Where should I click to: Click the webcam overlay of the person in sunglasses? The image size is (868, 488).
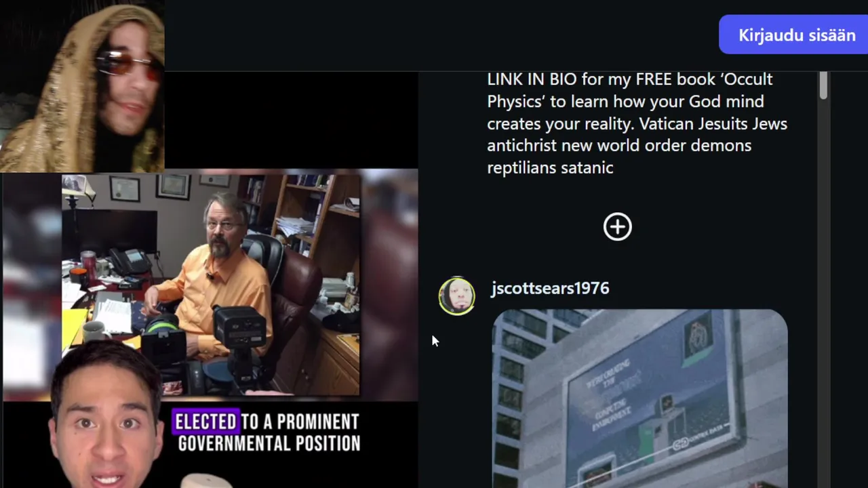[x=82, y=86]
